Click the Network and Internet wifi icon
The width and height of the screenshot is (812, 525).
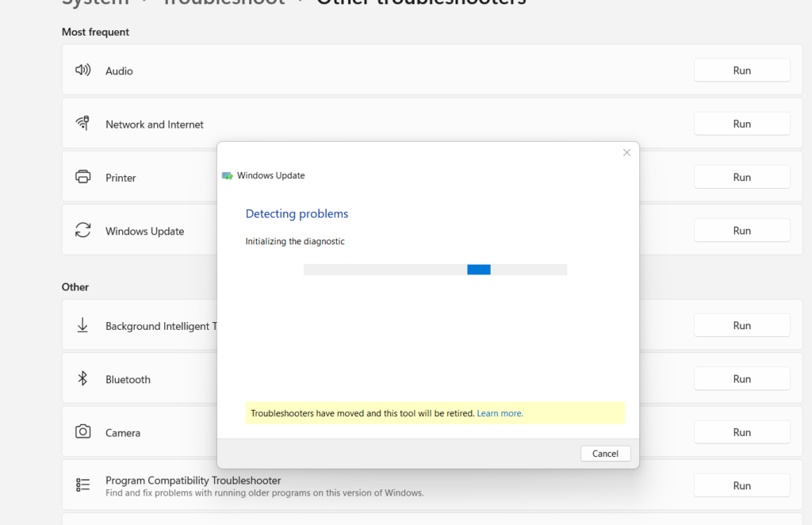[x=82, y=123]
